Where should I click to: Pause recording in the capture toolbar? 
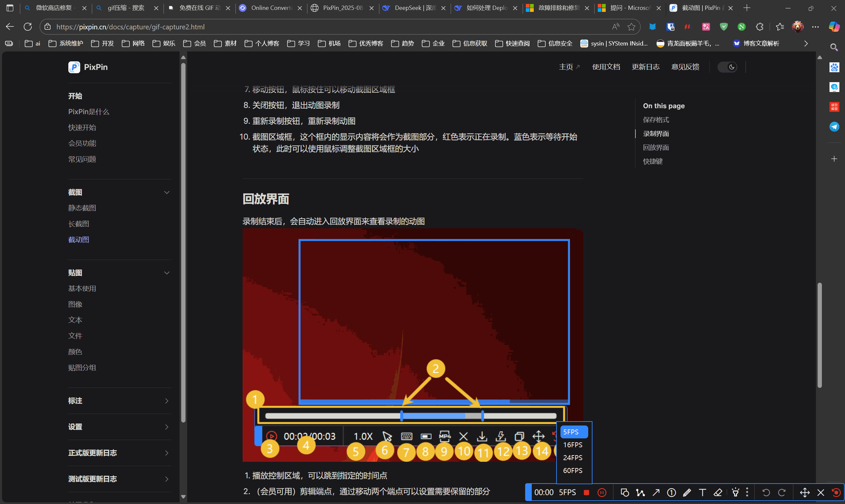[x=602, y=492]
